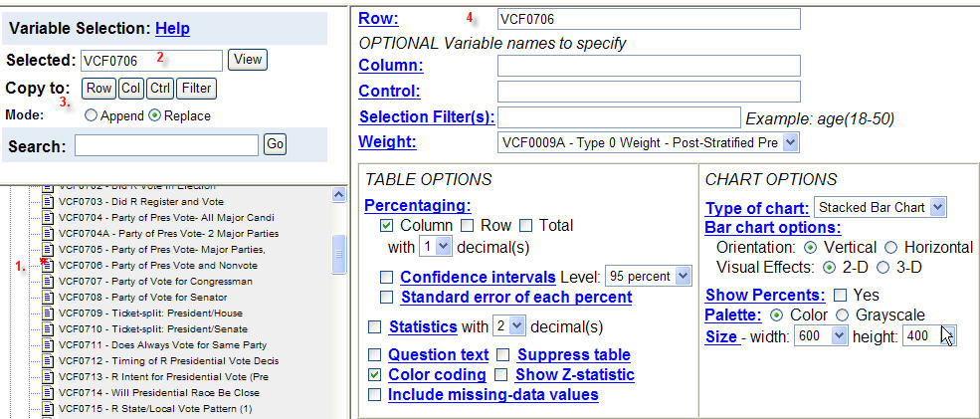Click document icon beside VCF0715 variable

pos(48,408)
